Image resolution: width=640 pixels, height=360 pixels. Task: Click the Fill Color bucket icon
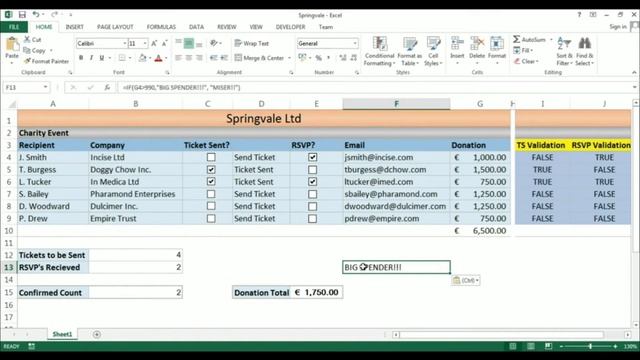tap(142, 58)
